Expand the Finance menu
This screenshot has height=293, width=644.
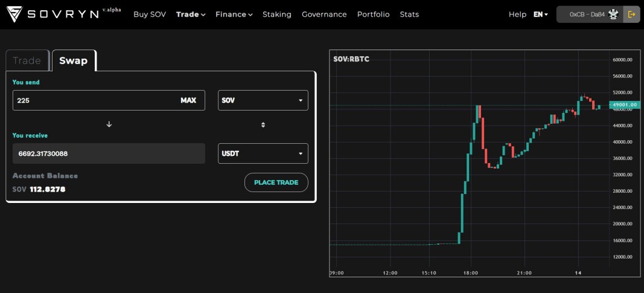(234, 14)
